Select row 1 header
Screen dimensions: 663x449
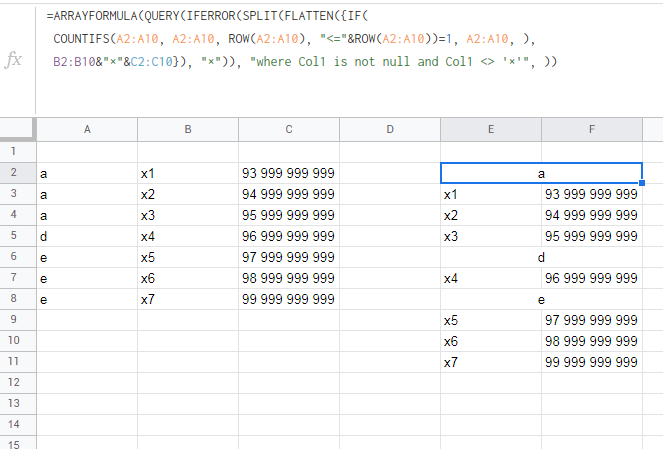18,151
